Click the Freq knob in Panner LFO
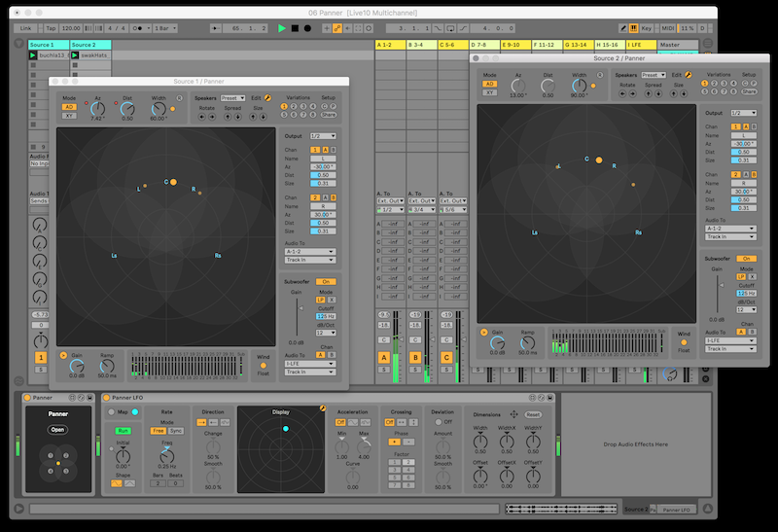Viewport: 778px width, 532px height. [166, 455]
